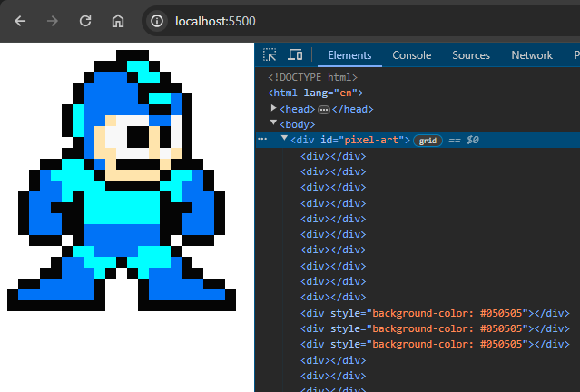Click the closing </head> tag text
580x392 pixels.
tap(353, 109)
